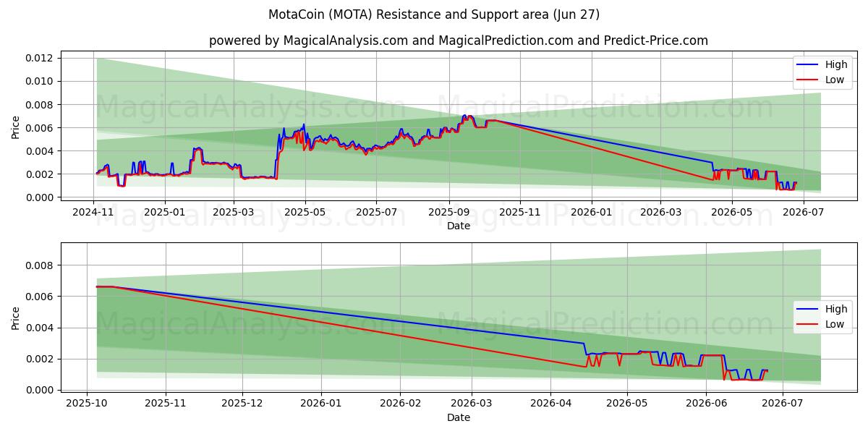Click 'High' in the top chart legend

[x=836, y=64]
